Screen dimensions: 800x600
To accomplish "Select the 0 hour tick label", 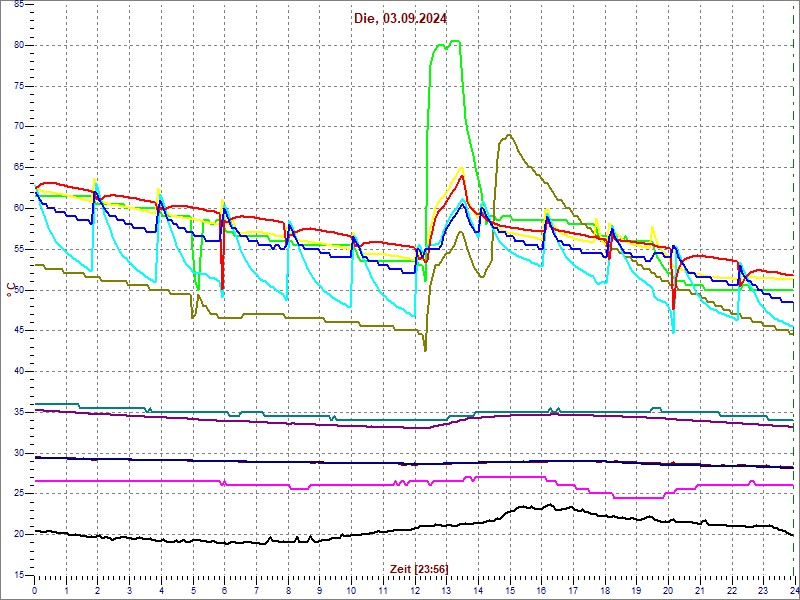I will click(x=35, y=590).
